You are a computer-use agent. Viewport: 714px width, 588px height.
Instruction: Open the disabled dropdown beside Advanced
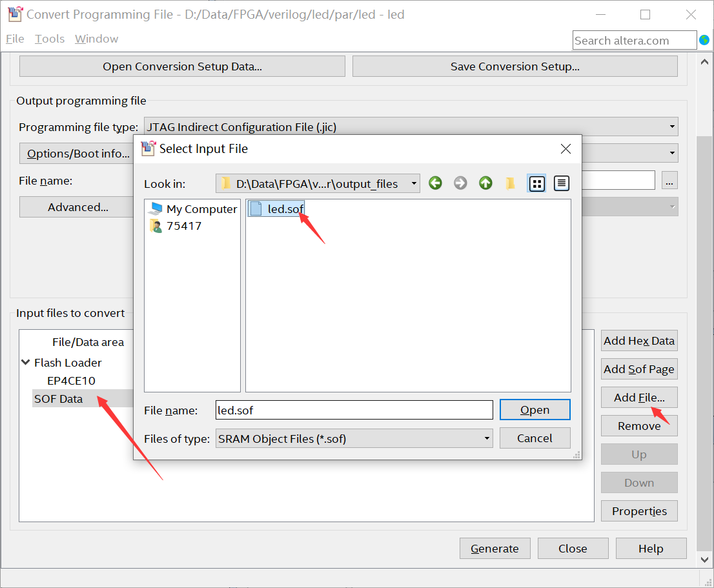click(672, 207)
